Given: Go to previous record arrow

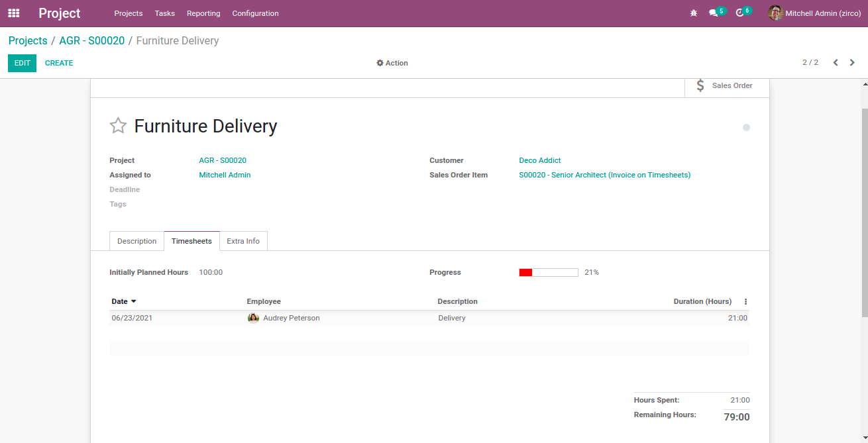Looking at the screenshot, I should 836,63.
